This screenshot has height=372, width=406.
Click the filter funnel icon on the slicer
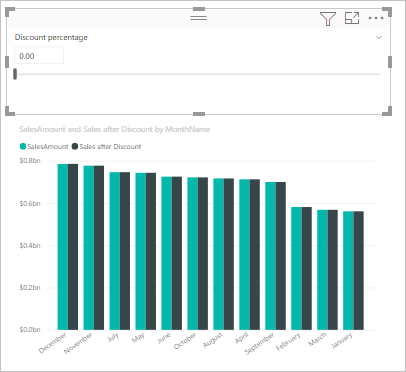click(x=328, y=18)
